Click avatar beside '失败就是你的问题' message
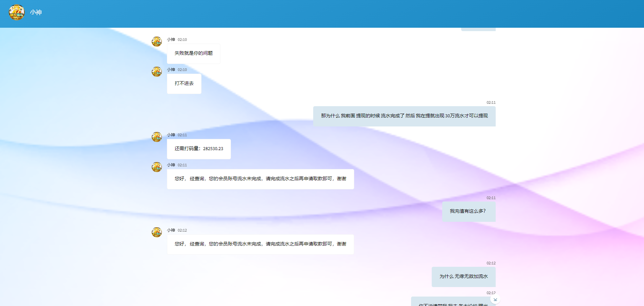 156,42
